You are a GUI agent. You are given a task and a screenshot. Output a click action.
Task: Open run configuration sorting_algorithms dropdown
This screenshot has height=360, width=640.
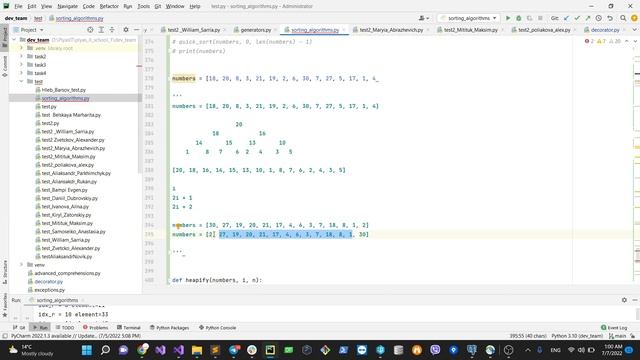469,18
